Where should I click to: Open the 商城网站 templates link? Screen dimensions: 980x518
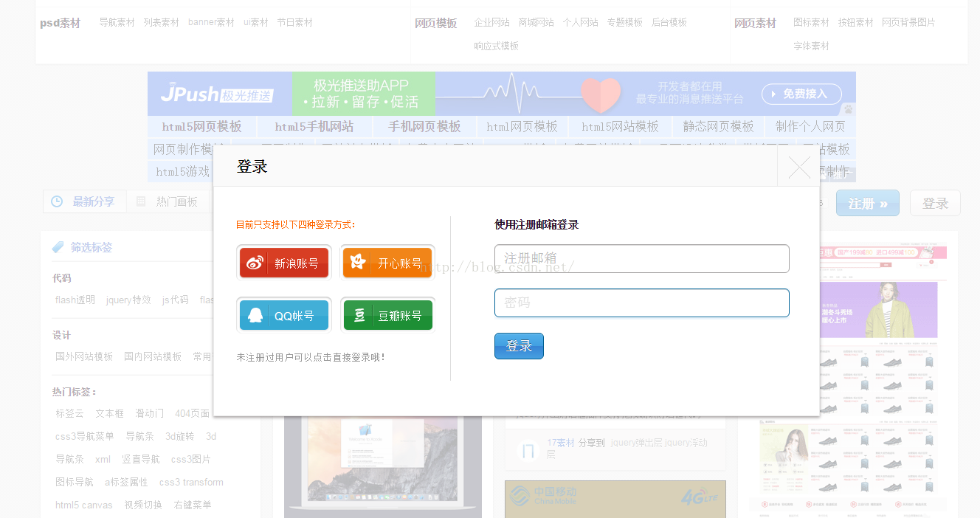(x=536, y=22)
